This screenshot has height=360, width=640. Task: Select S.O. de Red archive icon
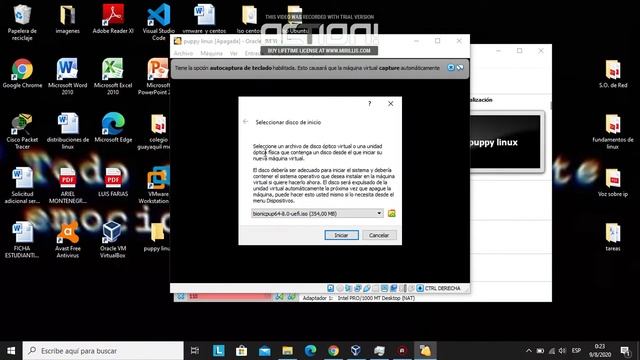click(x=613, y=74)
